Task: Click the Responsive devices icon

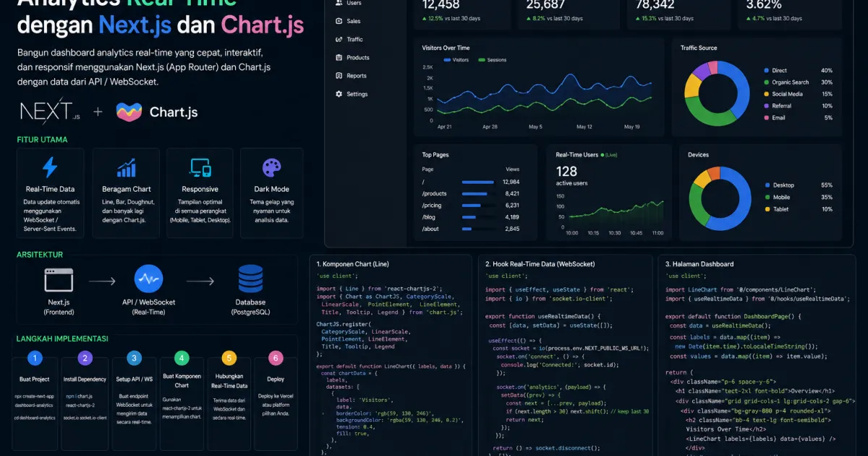Action: coord(200,168)
